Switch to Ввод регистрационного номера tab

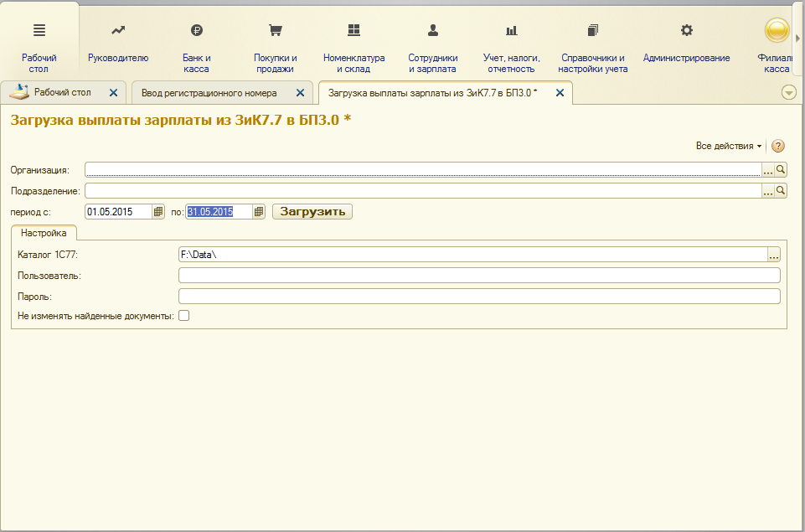coord(209,93)
